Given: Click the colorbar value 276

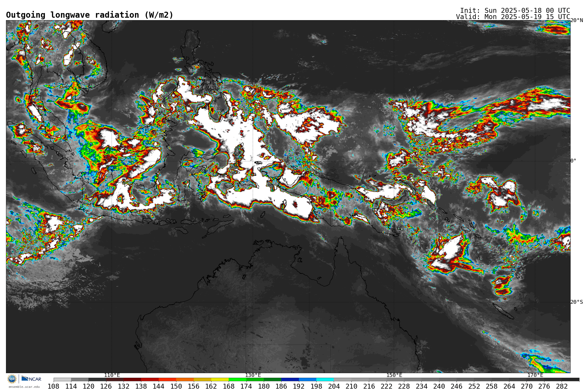Looking at the screenshot, I should coord(544,386).
